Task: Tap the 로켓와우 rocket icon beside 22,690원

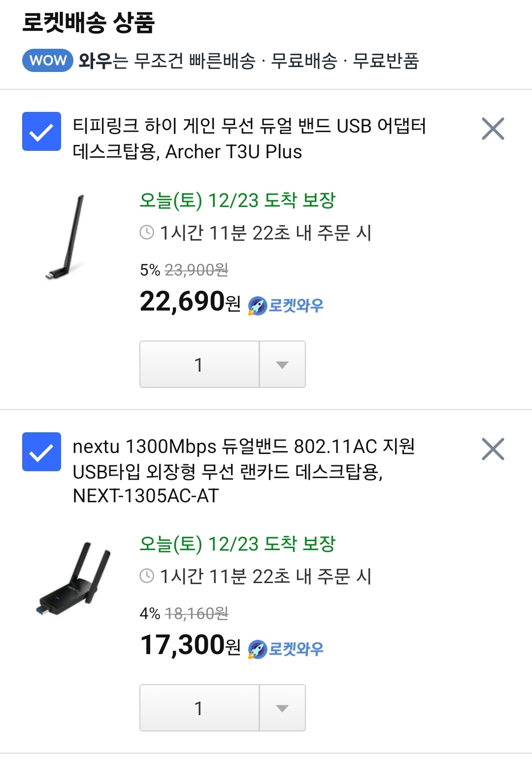Action: tap(257, 306)
